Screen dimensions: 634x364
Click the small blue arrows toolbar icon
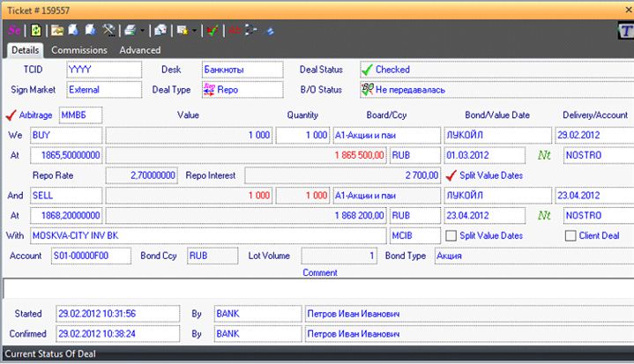click(x=270, y=31)
